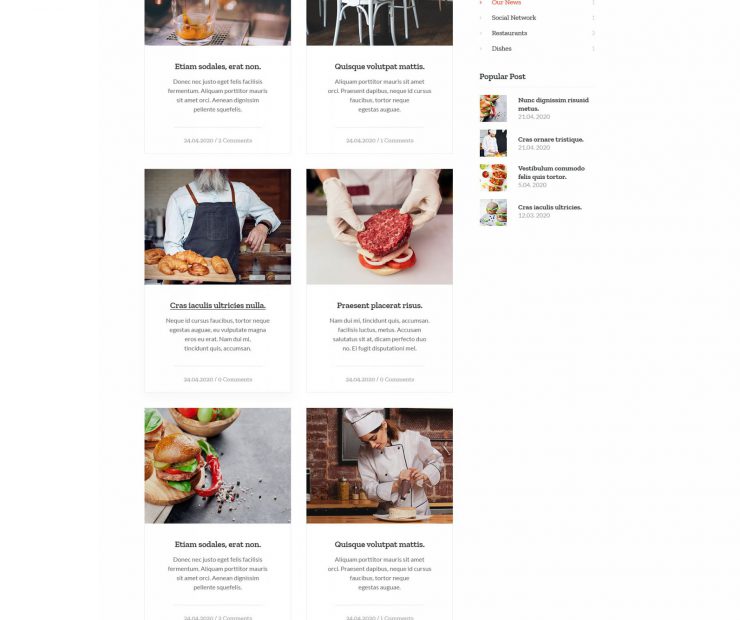This screenshot has height=620, width=740.
Task: Click the Our News category link
Action: tap(506, 3)
